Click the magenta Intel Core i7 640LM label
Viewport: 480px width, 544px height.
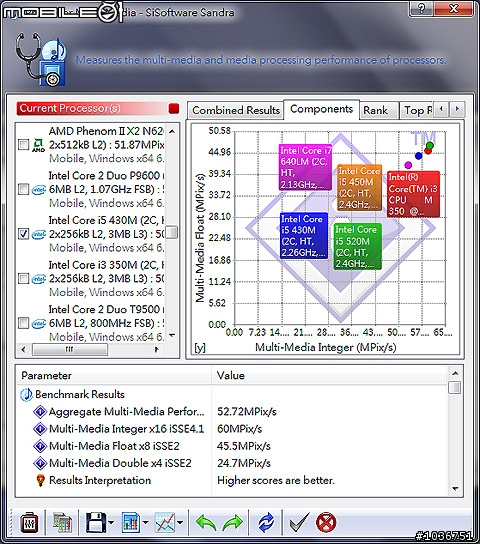[306, 167]
